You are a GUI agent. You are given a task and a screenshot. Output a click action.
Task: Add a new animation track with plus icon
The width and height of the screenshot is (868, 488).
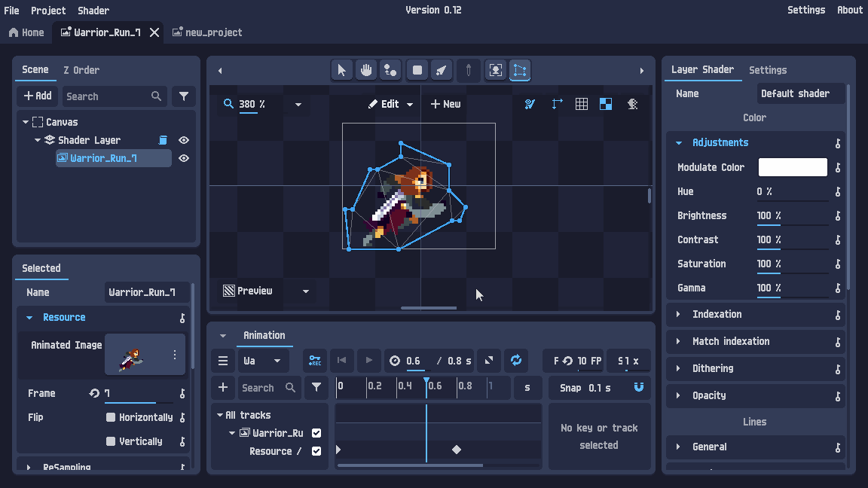223,387
